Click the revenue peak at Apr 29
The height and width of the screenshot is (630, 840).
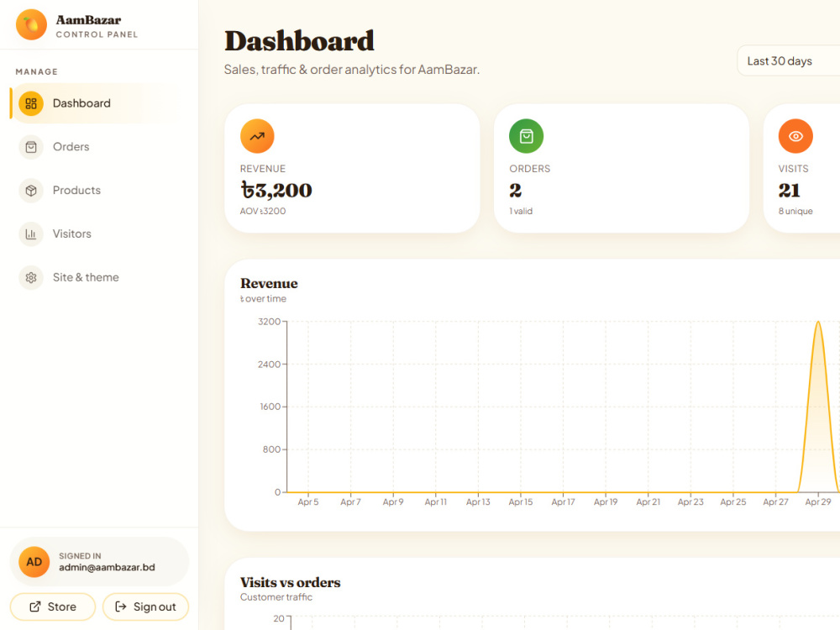(x=818, y=323)
